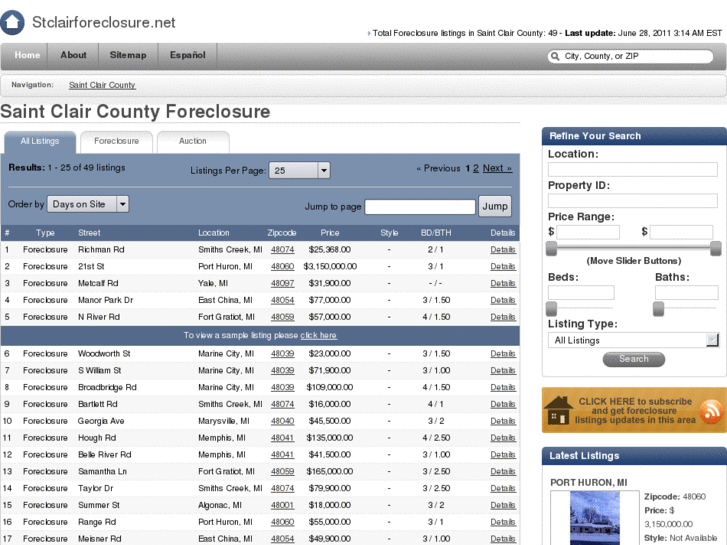Click 'Algonac, MI' location cell
Image resolution: width=727 pixels, height=545 pixels.
pos(220,505)
